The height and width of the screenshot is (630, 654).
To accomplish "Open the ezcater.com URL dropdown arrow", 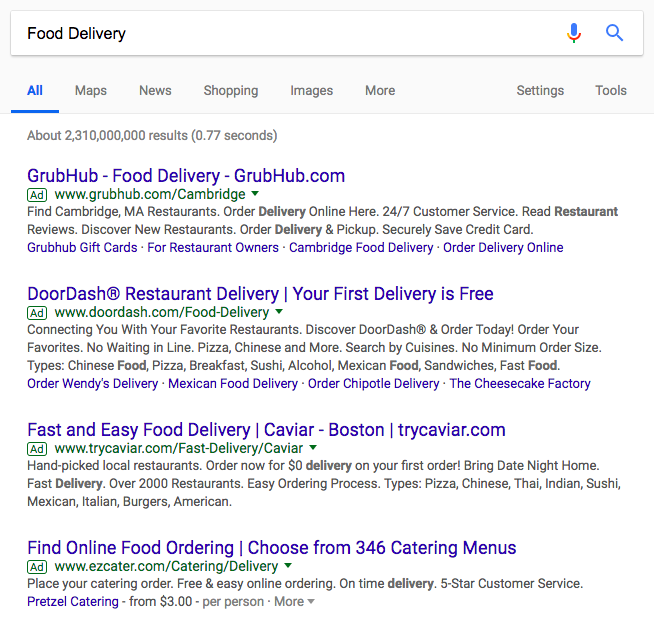I will [x=288, y=566].
